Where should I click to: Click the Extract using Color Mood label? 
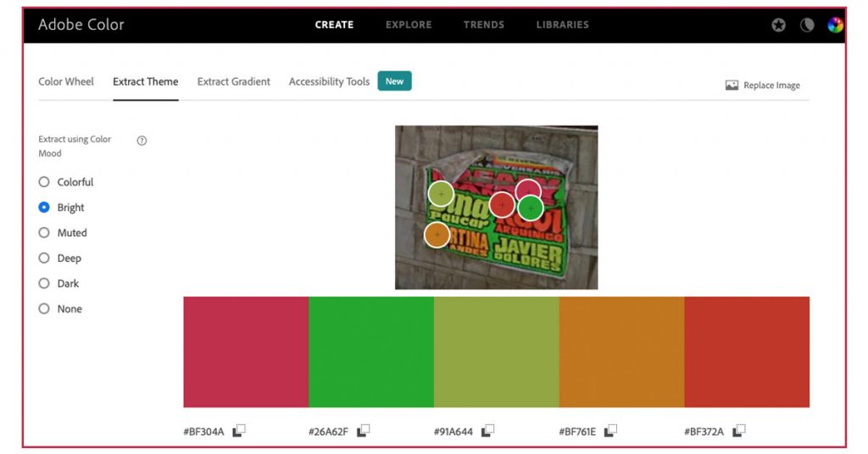pyautogui.click(x=75, y=147)
